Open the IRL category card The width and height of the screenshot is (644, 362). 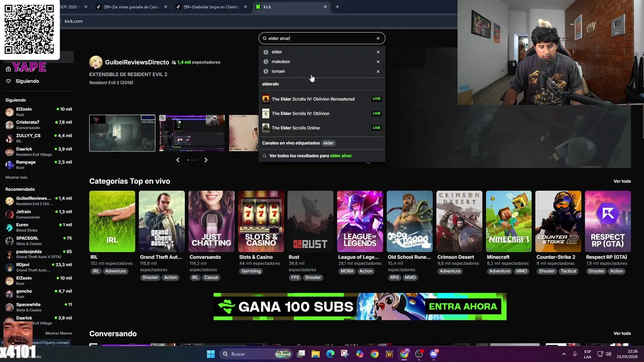(112, 221)
